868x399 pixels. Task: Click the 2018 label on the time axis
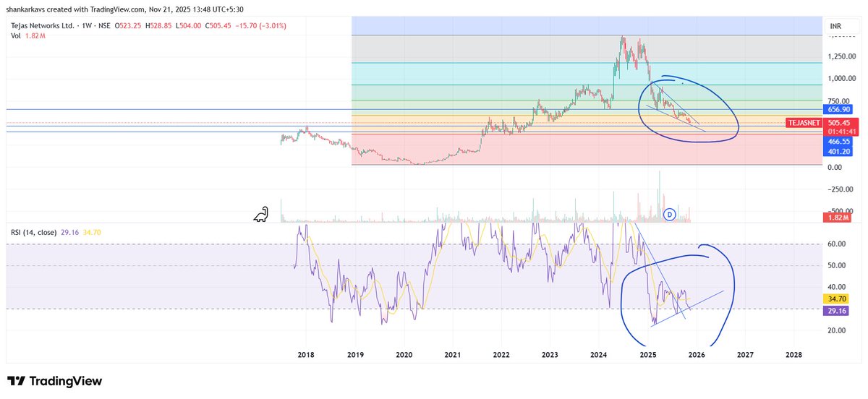[306, 355]
